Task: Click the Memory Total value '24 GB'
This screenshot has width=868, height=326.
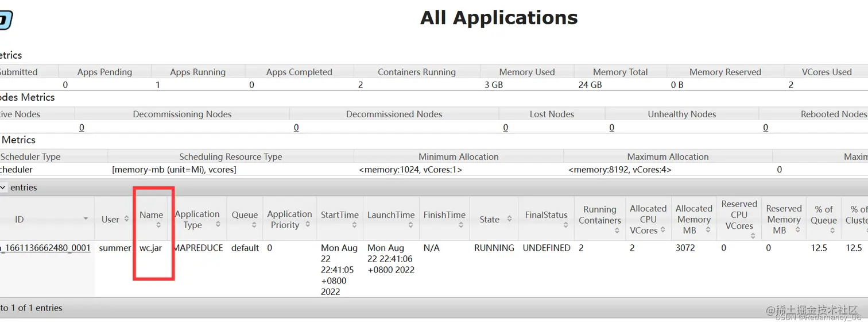Action: pos(590,85)
